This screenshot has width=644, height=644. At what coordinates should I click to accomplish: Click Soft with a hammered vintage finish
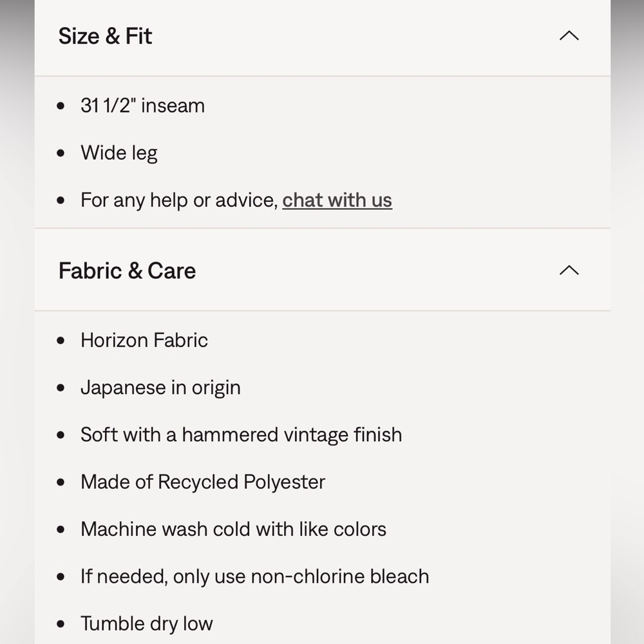(x=241, y=435)
